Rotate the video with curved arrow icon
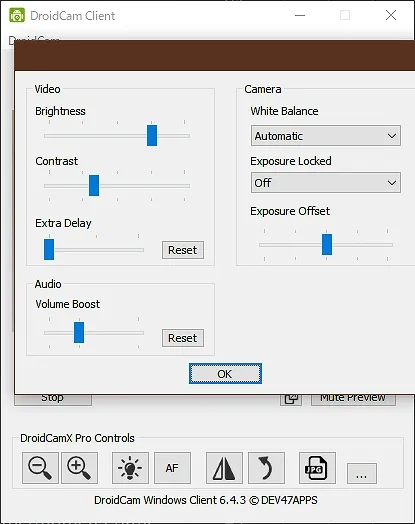The width and height of the screenshot is (415, 524). [266, 468]
